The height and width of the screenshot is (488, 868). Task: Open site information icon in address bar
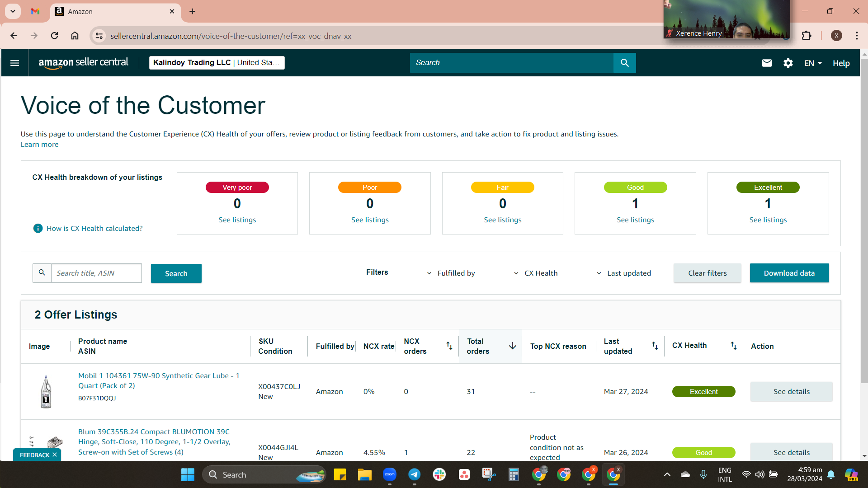(99, 36)
